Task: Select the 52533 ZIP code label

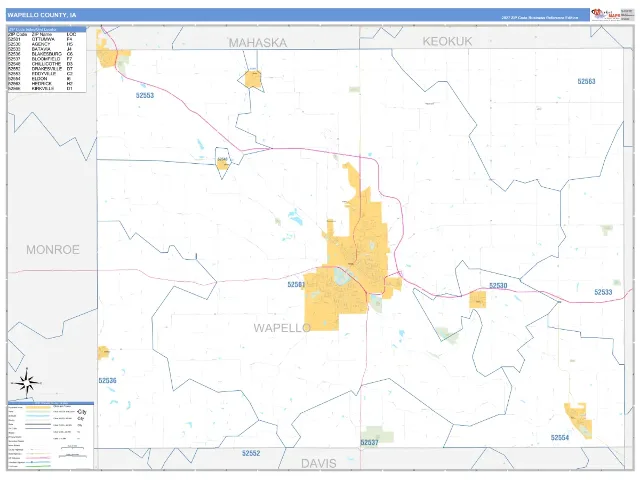Action: (603, 292)
